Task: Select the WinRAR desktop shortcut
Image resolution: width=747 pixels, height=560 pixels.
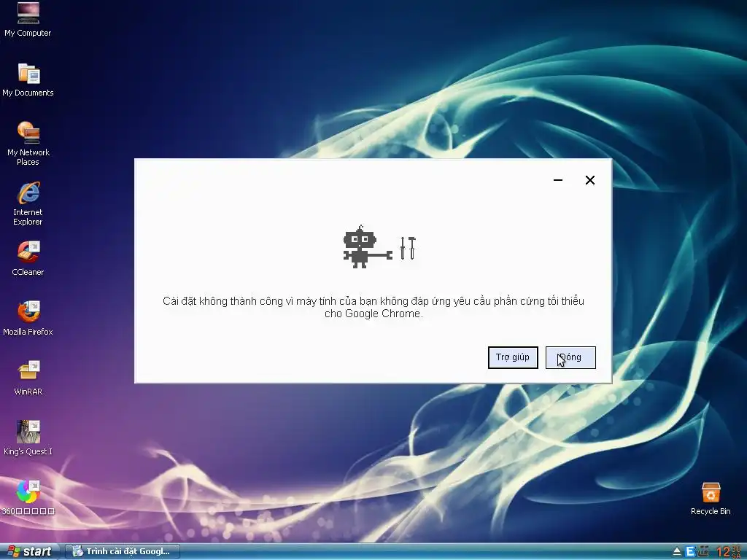Action: point(28,378)
